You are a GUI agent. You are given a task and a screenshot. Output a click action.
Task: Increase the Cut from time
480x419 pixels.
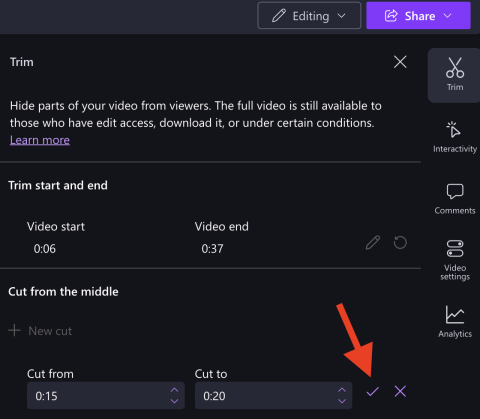174,390
